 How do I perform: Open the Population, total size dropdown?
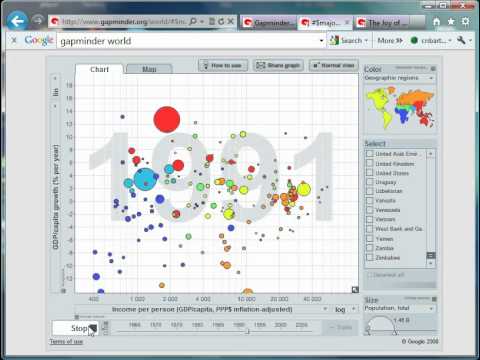pos(400,308)
